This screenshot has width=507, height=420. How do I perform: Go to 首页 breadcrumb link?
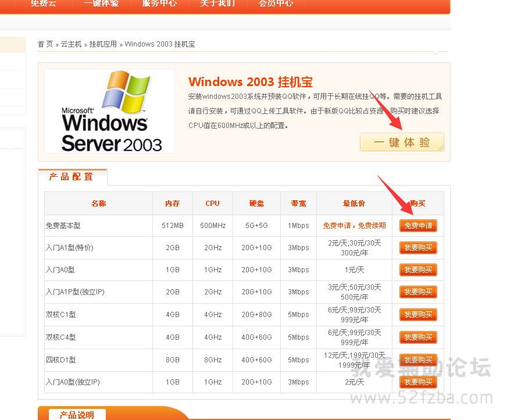pyautogui.click(x=45, y=44)
